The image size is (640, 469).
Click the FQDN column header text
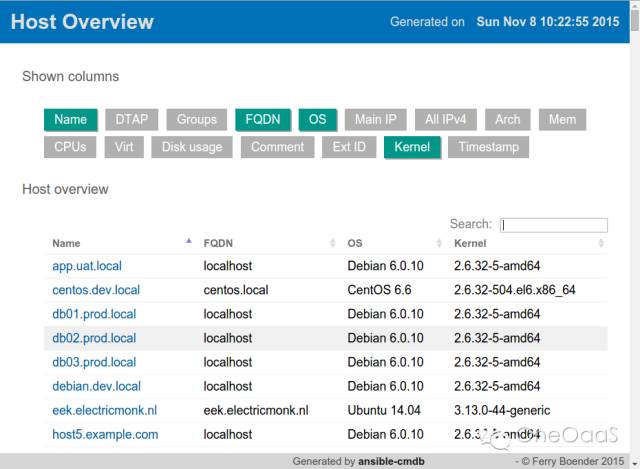point(218,244)
